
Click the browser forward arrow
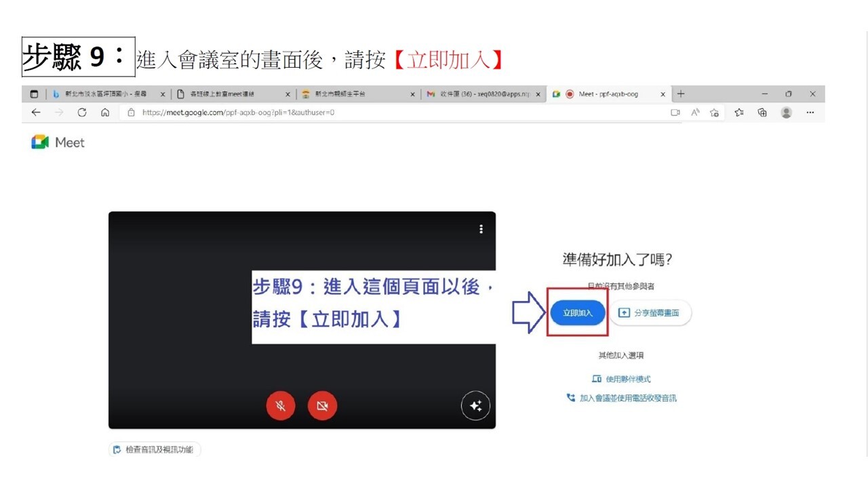click(59, 113)
